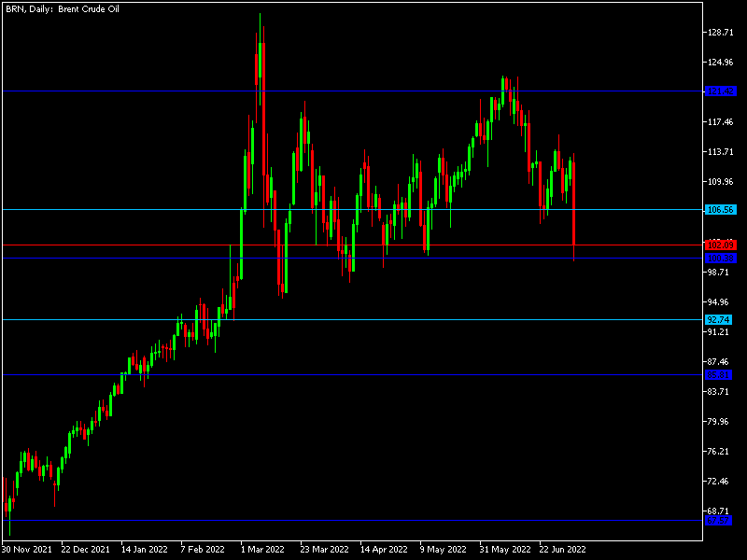
Task: Select the 85.81 blue price level tag
Action: [x=718, y=375]
